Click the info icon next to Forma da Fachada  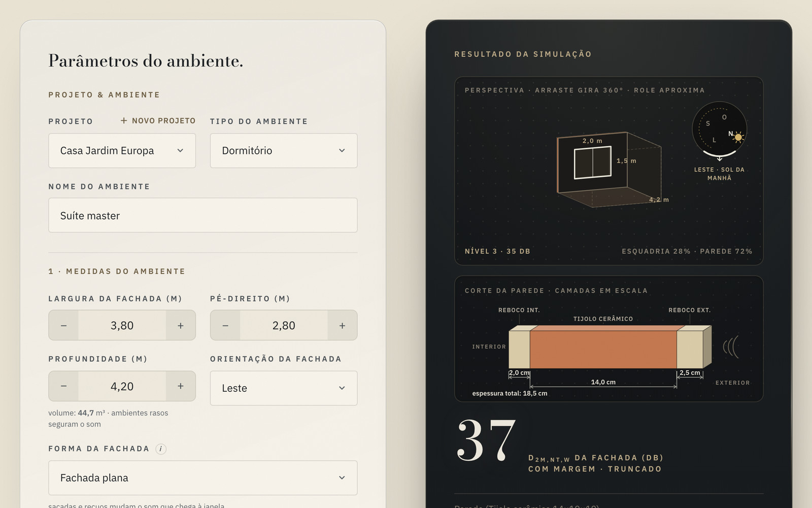click(161, 449)
